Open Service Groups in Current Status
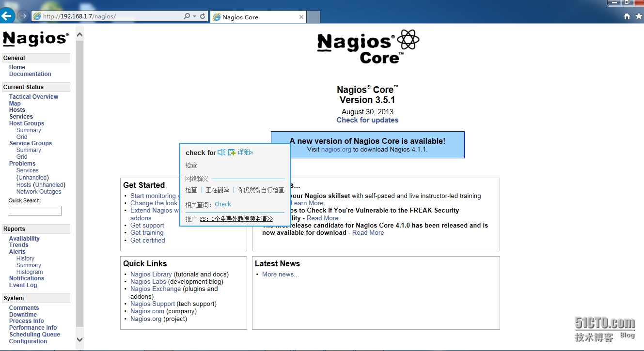This screenshot has width=644, height=351. click(31, 143)
